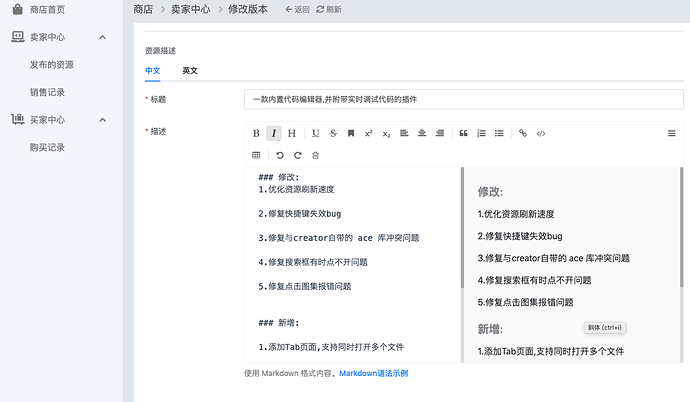Click 商店 in the breadcrumb

tap(143, 9)
